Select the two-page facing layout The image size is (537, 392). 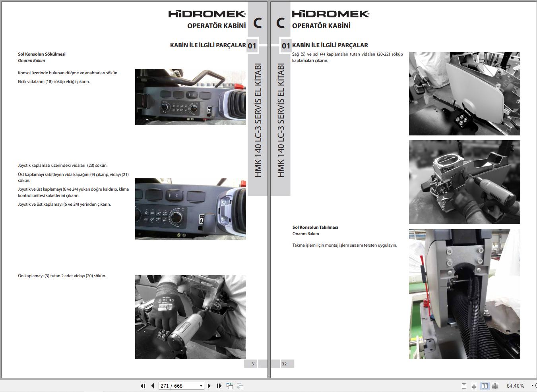click(x=485, y=386)
